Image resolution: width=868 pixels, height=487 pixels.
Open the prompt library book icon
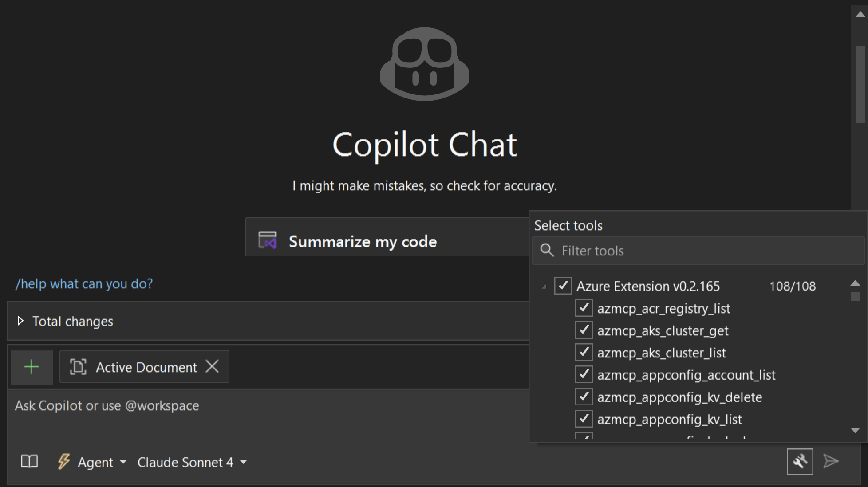[29, 462]
